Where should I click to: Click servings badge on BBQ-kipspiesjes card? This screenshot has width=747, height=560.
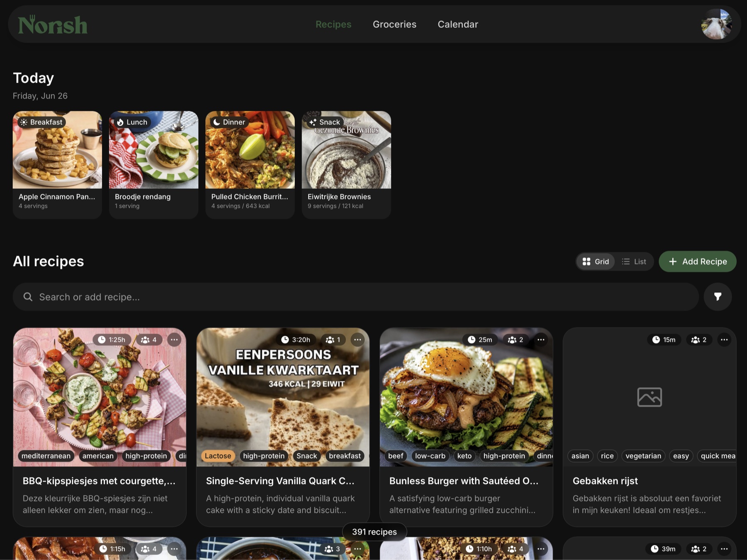coord(149,340)
